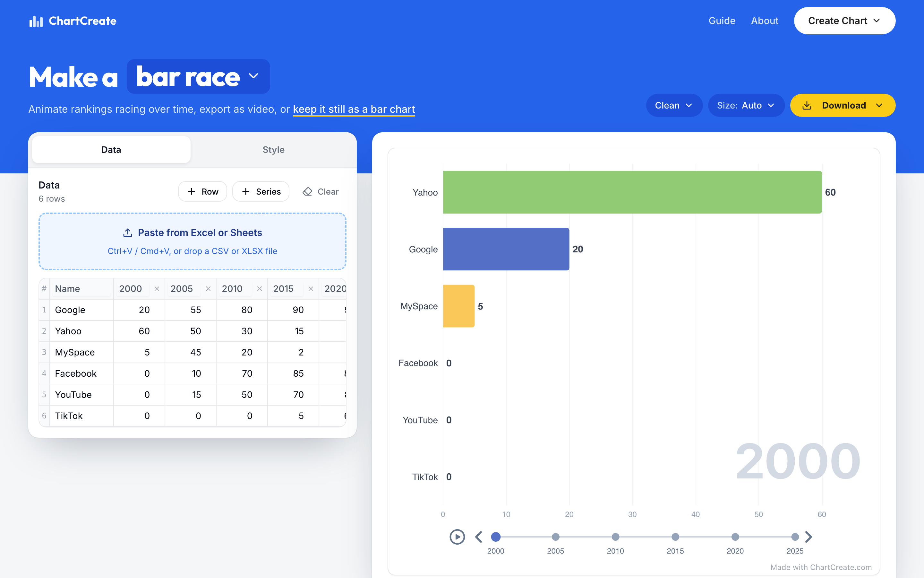
Task: Jump to the 2010 timeline point
Action: pyautogui.click(x=615, y=537)
